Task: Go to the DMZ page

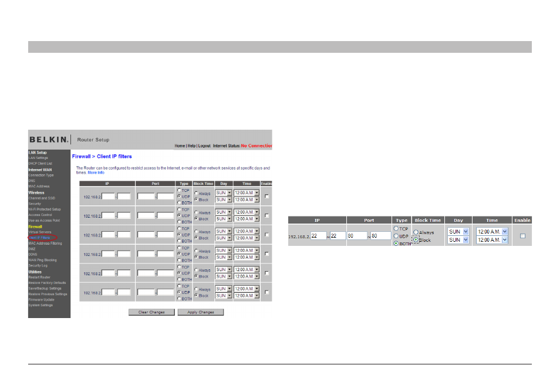Action: [32, 249]
